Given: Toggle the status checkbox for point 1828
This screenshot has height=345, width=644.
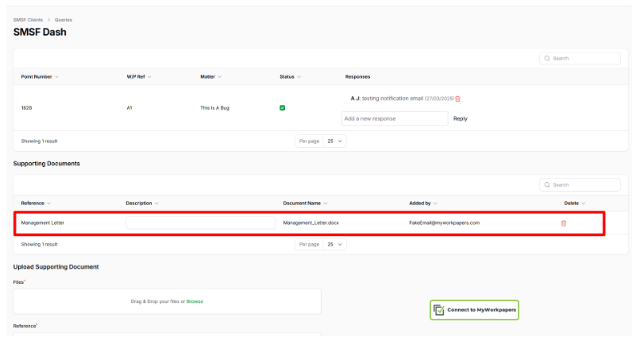Looking at the screenshot, I should tap(283, 108).
